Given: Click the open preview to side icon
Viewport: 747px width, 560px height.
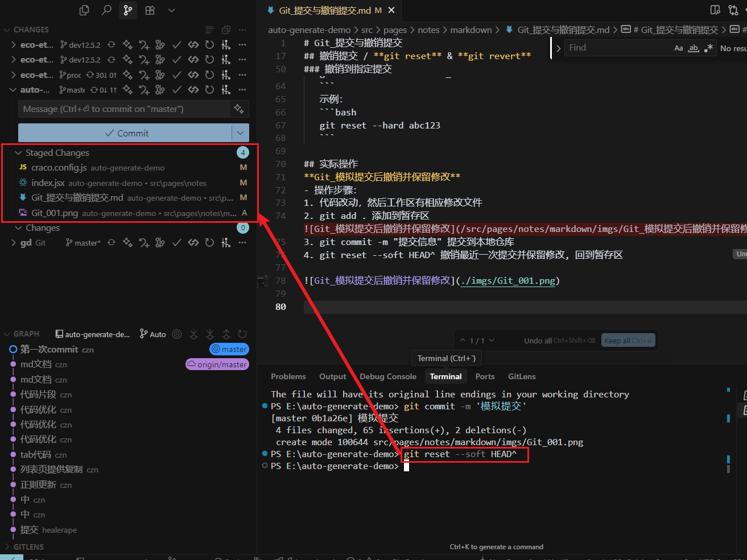Looking at the screenshot, I should [715, 10].
